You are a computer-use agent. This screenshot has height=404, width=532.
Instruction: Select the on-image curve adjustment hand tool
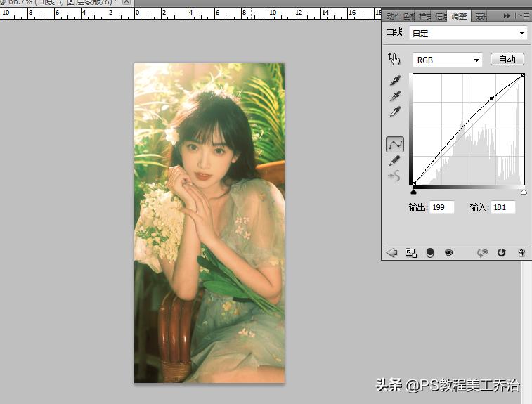(x=394, y=59)
